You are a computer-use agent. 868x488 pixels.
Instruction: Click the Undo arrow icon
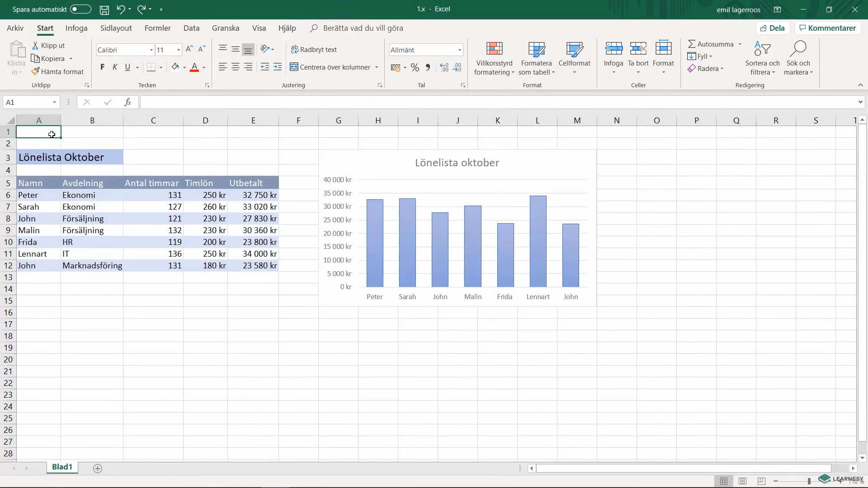[x=120, y=9]
